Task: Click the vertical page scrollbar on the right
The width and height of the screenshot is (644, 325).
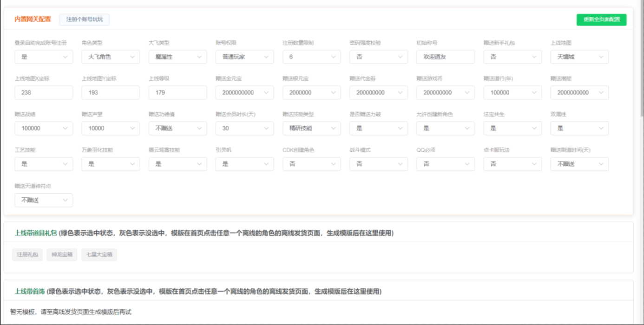Action: (641, 60)
